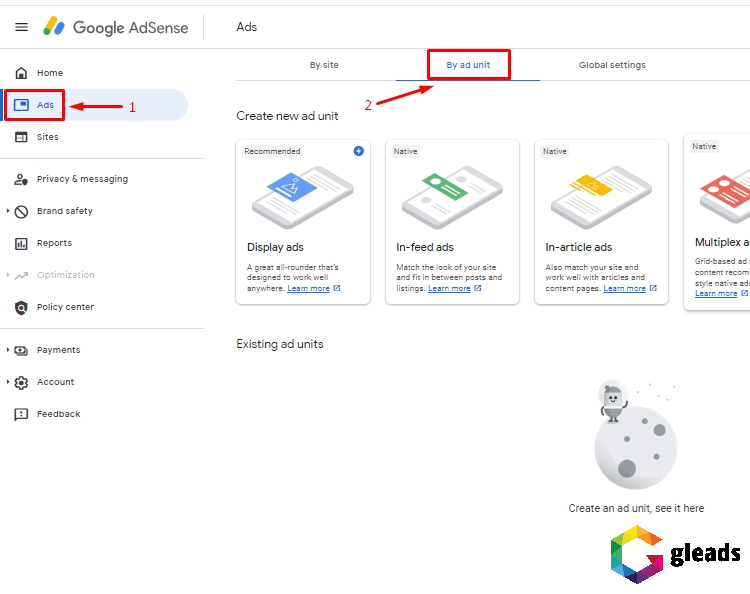Click Learn more on Display ads card

pyautogui.click(x=308, y=288)
